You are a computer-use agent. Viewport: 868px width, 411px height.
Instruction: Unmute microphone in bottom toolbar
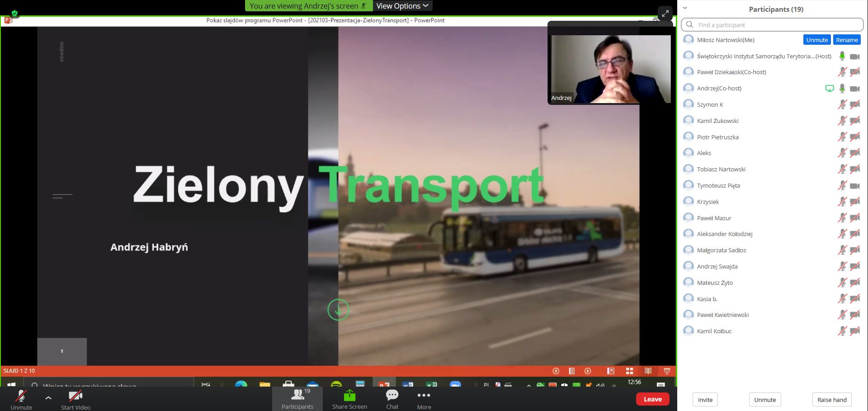click(21, 398)
